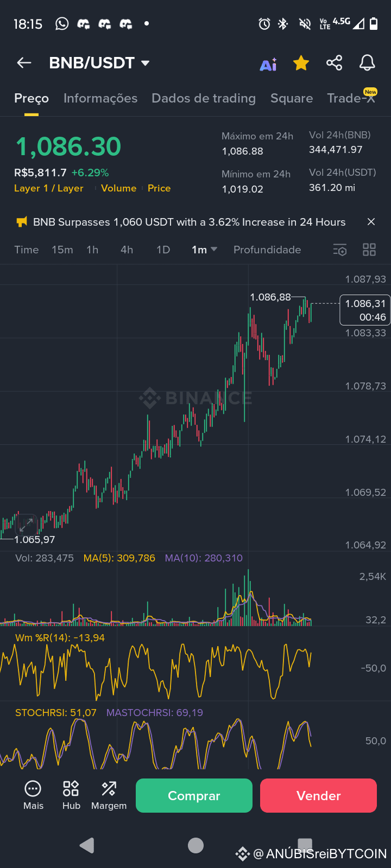Viewport: 391px width, 868px height.
Task: Tap the share icon
Action: coord(334,63)
